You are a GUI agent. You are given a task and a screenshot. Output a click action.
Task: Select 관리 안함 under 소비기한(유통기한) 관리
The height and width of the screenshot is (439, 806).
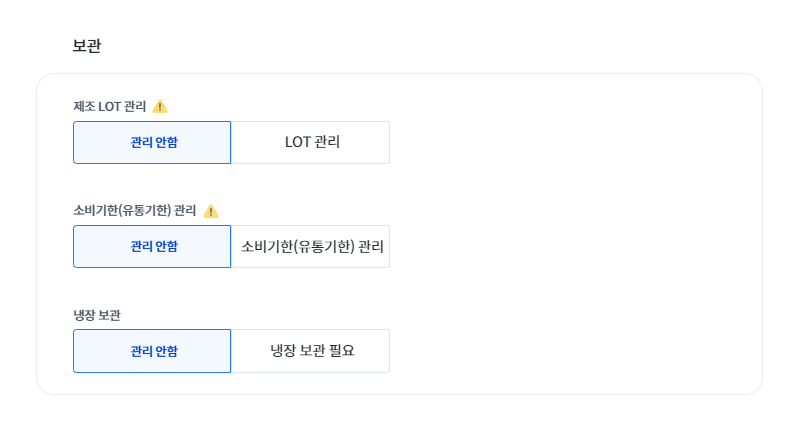(x=152, y=246)
